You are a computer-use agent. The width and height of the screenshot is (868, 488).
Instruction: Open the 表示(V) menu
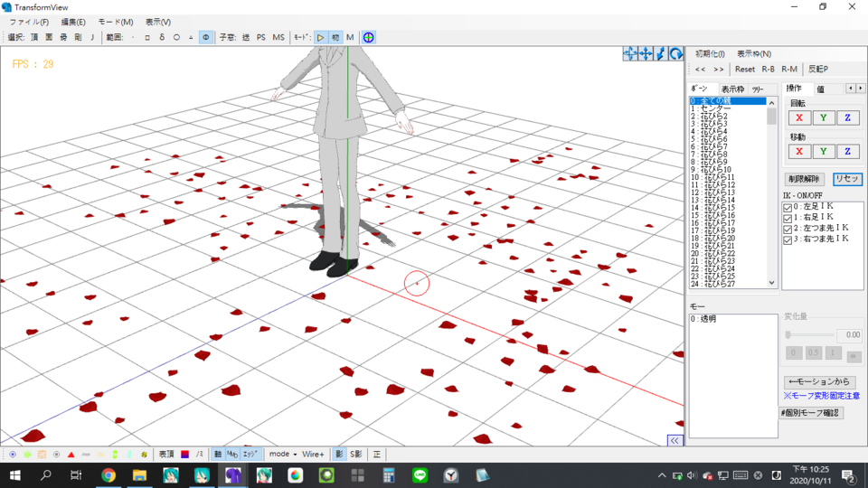(157, 22)
